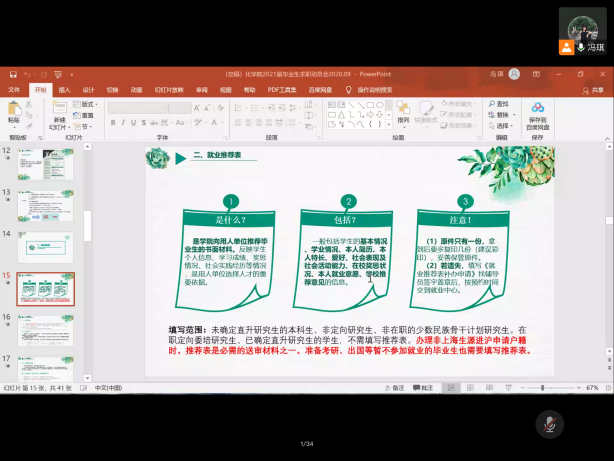Image resolution: width=614 pixels, height=461 pixels.
Task: Open the File (文件) menu
Action: tap(14, 89)
